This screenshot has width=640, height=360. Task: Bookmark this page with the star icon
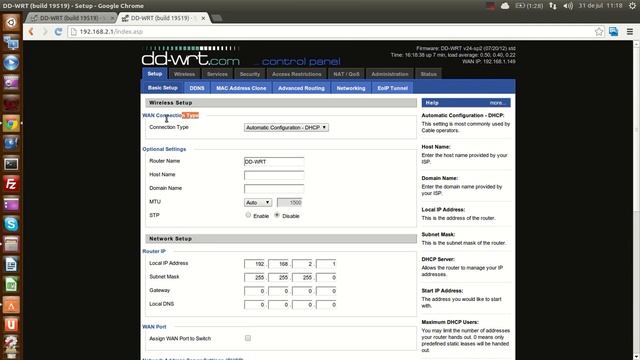[x=599, y=31]
